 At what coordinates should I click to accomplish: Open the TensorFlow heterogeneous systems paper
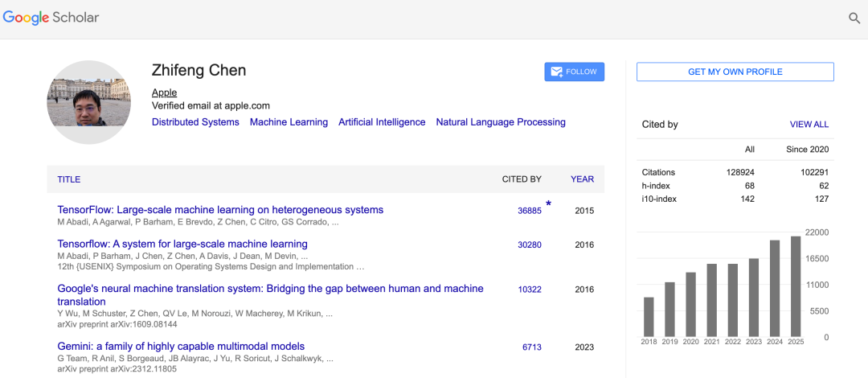pos(220,210)
